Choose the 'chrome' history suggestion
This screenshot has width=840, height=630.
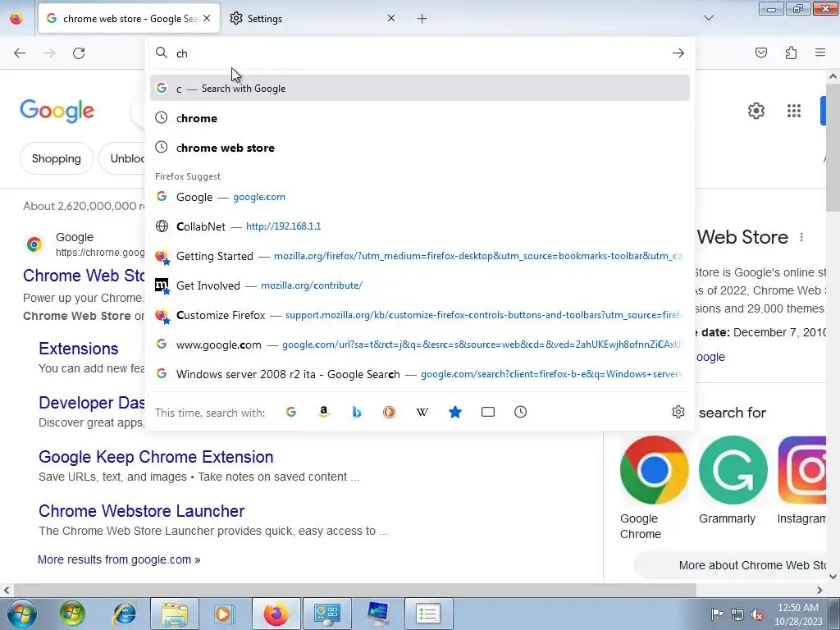pos(420,118)
